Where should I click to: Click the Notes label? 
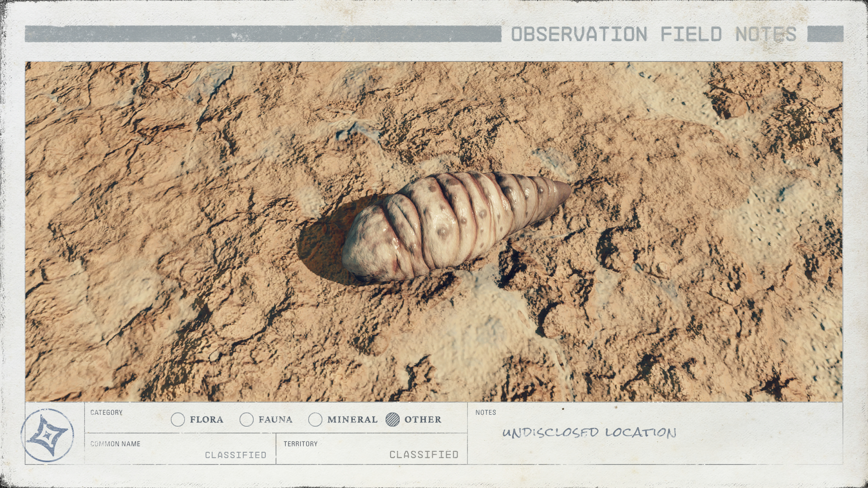pyautogui.click(x=486, y=413)
